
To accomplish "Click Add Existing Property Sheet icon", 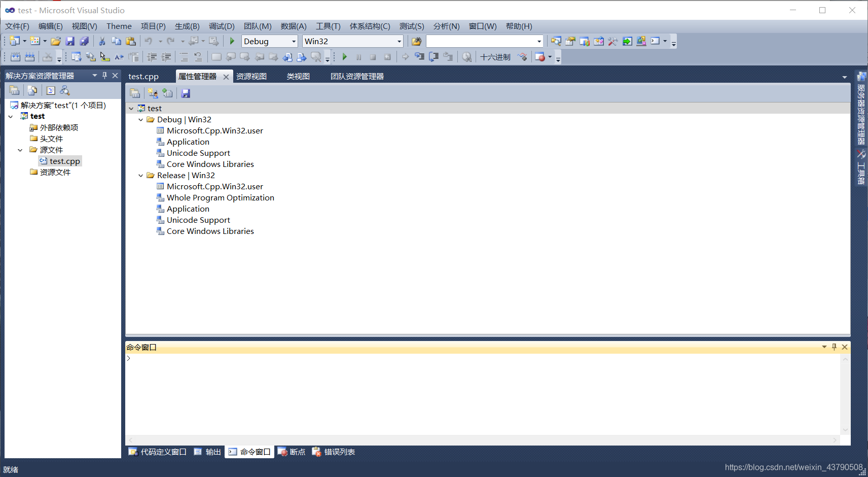I will (x=167, y=93).
